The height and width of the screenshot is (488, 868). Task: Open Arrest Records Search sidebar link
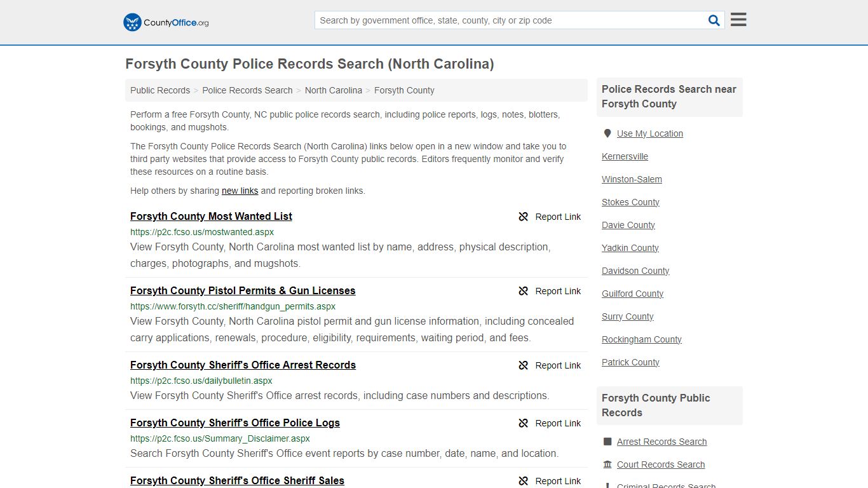pos(661,442)
